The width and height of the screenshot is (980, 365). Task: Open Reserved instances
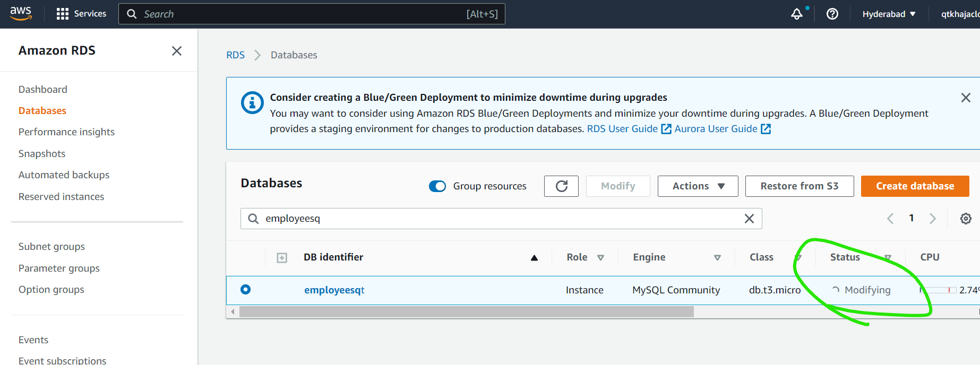61,196
